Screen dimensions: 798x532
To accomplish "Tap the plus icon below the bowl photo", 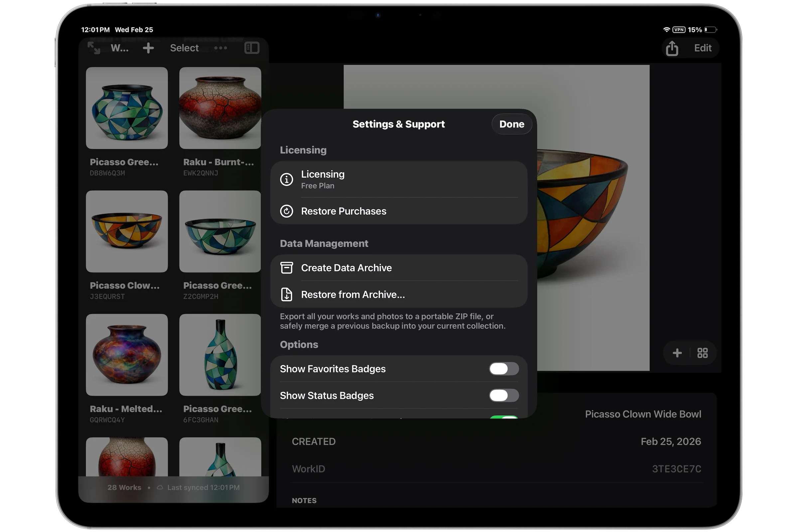I will (677, 353).
